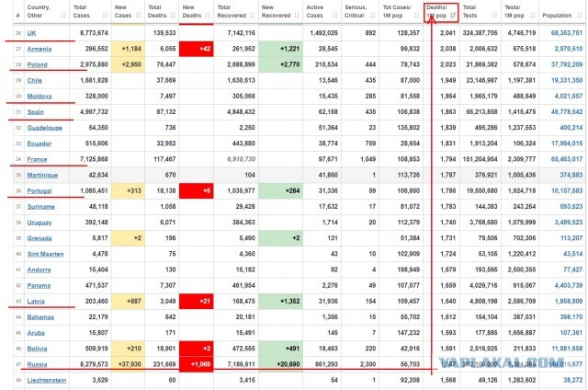The image size is (588, 390).
Task: Select Armenia new deaths cell +42
Action: pos(196,49)
